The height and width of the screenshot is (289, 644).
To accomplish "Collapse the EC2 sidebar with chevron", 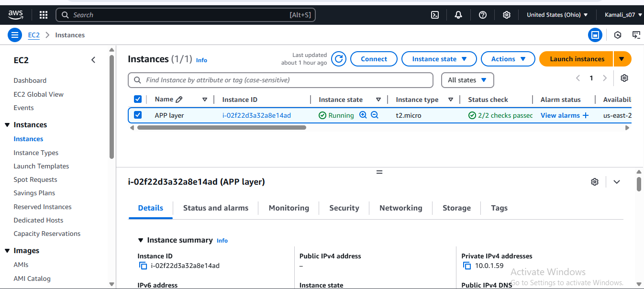I will pos(93,60).
